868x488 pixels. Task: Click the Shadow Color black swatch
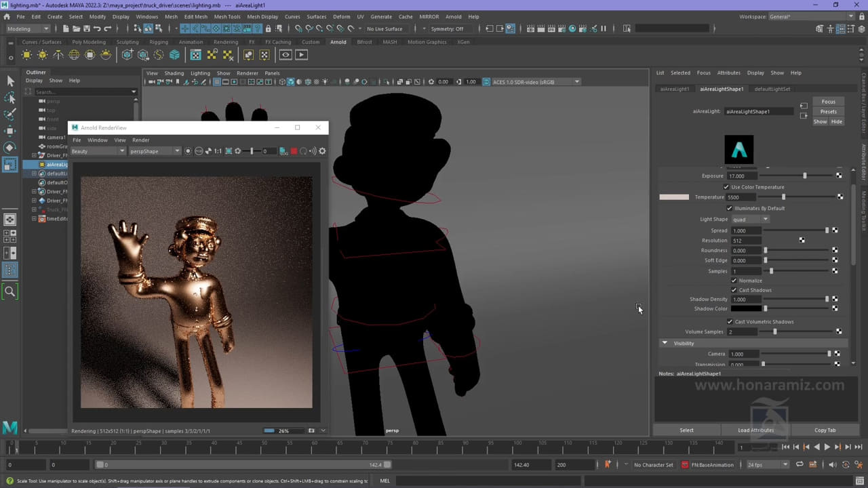coord(745,308)
